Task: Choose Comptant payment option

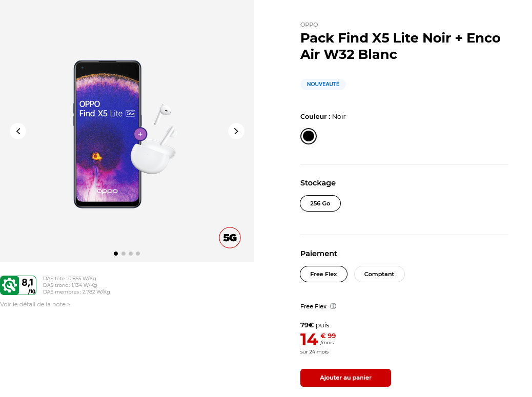Action: pos(379,274)
